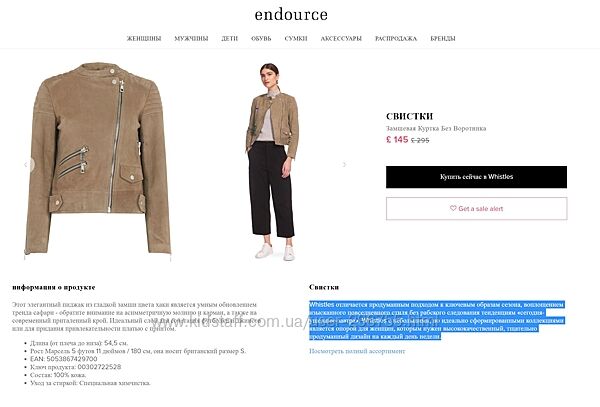Open the ДЕТИ category
The image size is (600, 407).
pyautogui.click(x=230, y=38)
